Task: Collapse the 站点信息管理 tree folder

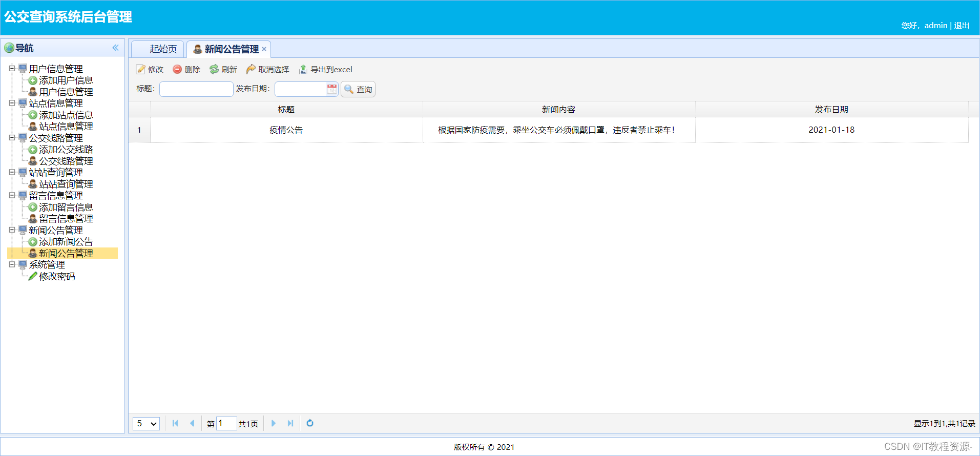Action: tap(12, 103)
